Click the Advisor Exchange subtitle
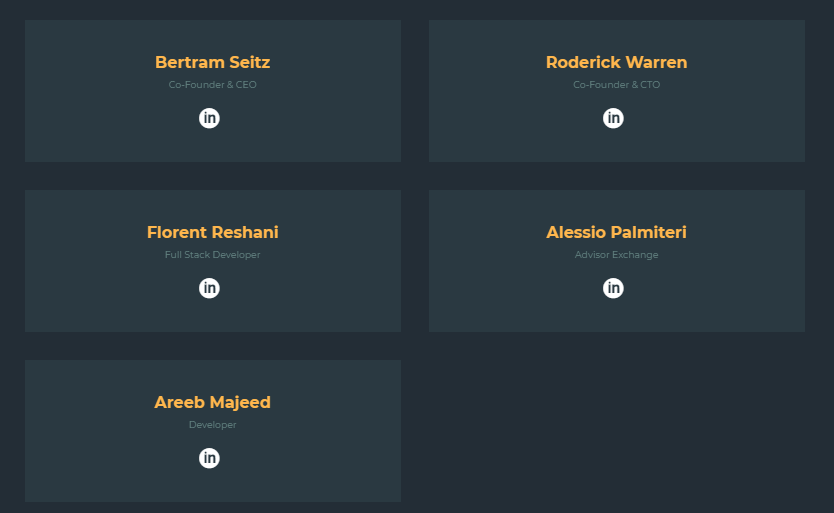The width and height of the screenshot is (834, 513). coord(616,255)
